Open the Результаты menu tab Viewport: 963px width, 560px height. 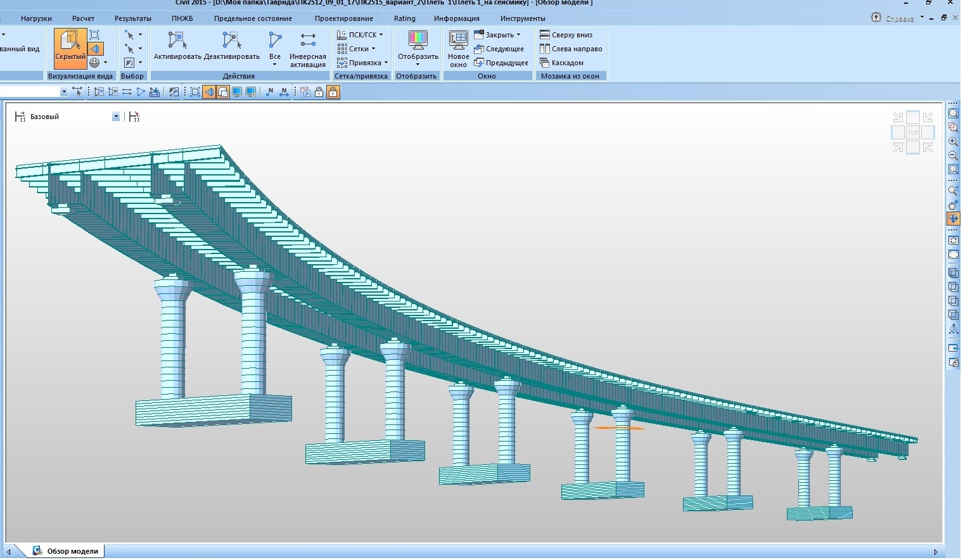coord(132,18)
